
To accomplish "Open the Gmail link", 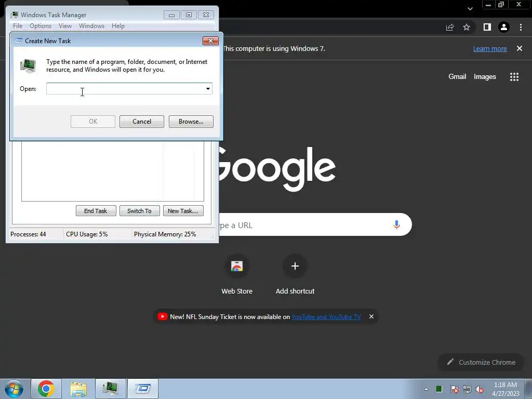I will point(457,77).
